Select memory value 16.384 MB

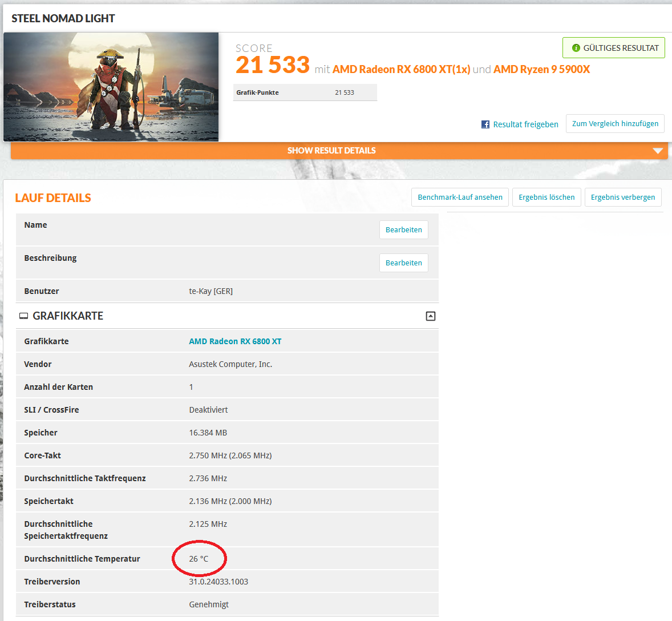(208, 433)
